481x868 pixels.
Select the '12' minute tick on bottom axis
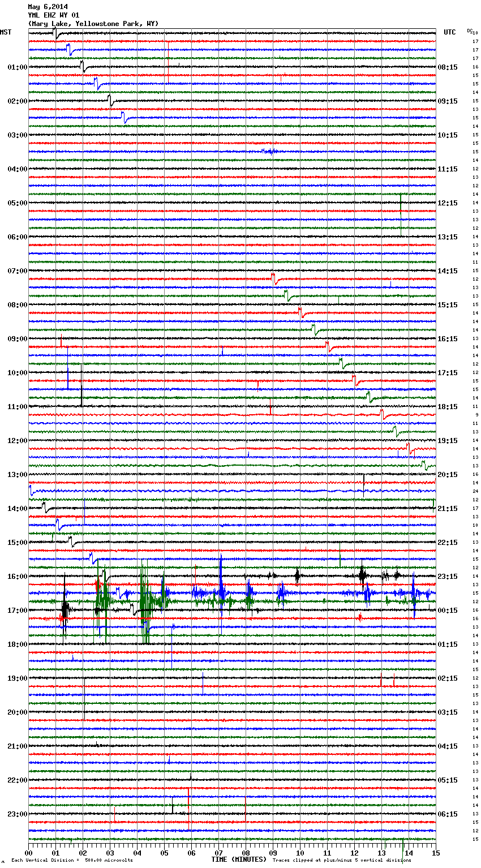[354, 853]
